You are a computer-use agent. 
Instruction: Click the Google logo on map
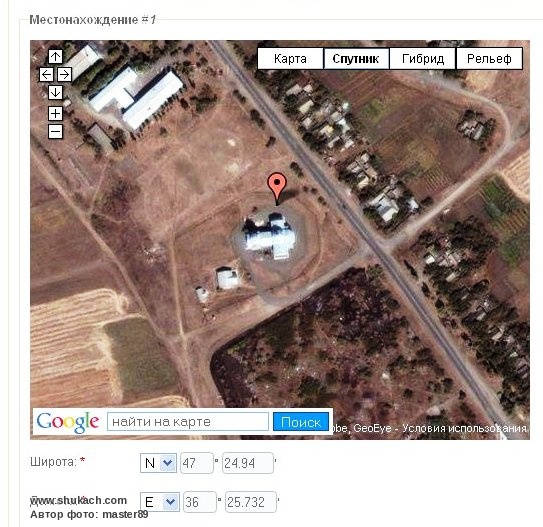(x=68, y=422)
